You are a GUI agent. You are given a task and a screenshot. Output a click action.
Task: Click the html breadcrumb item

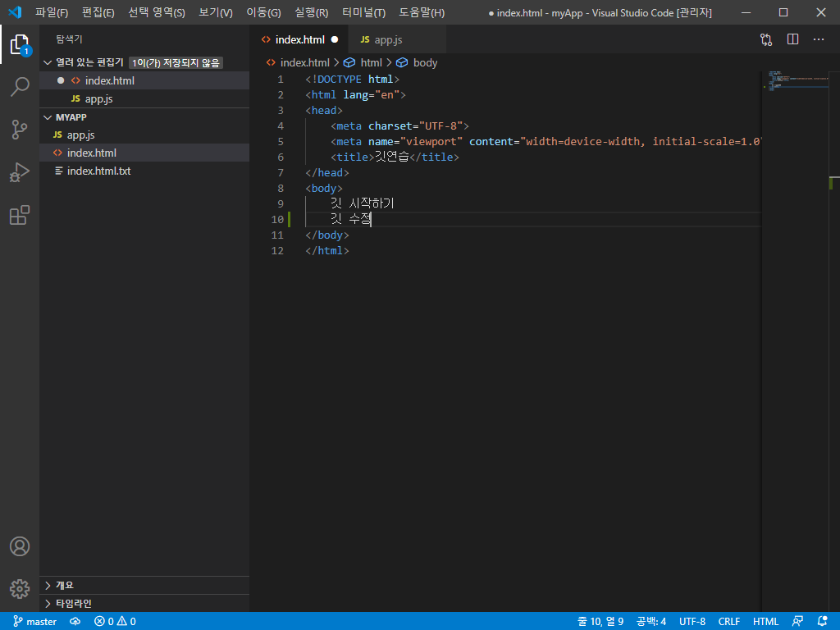point(363,62)
